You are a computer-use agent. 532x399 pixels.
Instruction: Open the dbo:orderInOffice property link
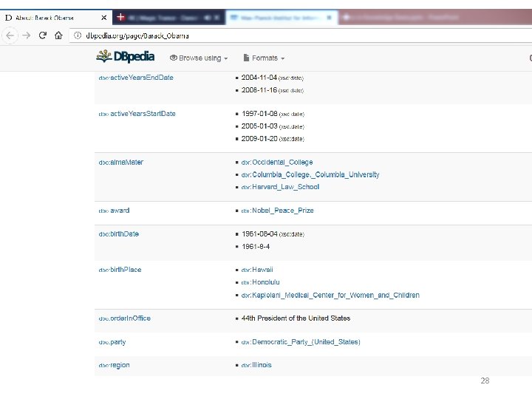coord(125,318)
